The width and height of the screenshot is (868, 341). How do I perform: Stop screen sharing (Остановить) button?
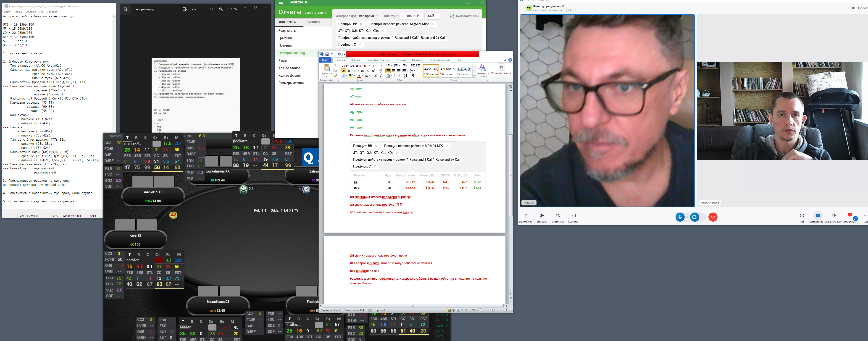coord(818,216)
